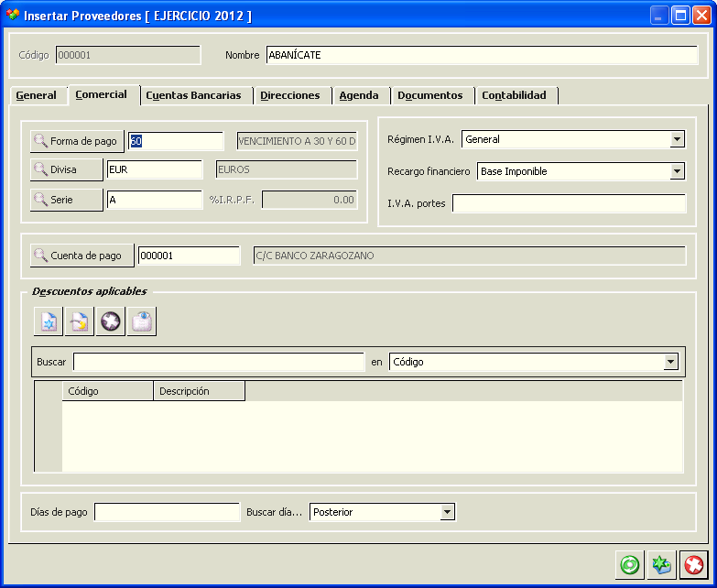This screenshot has width=717, height=588.
Task: Click the I.V.A. portes input field
Action: click(570, 203)
